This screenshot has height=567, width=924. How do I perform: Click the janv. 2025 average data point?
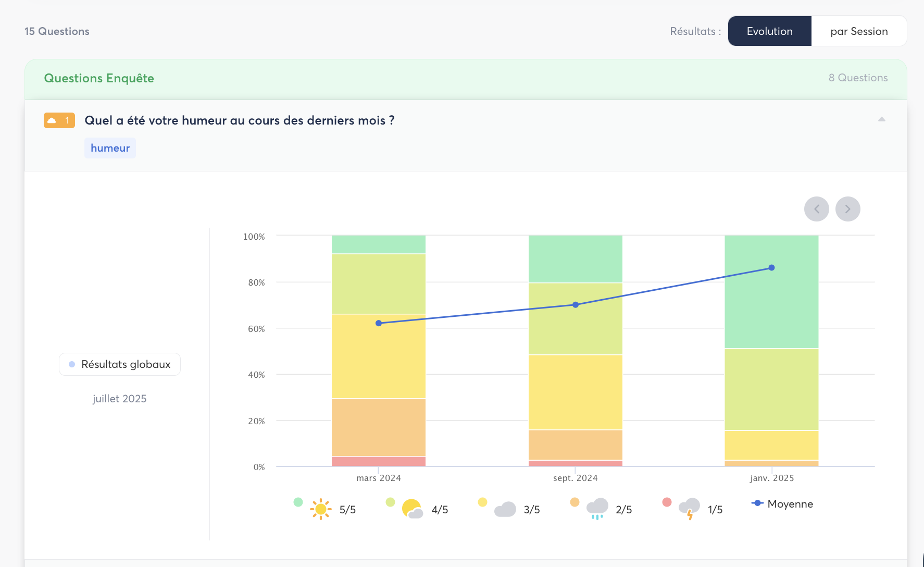pos(771,268)
